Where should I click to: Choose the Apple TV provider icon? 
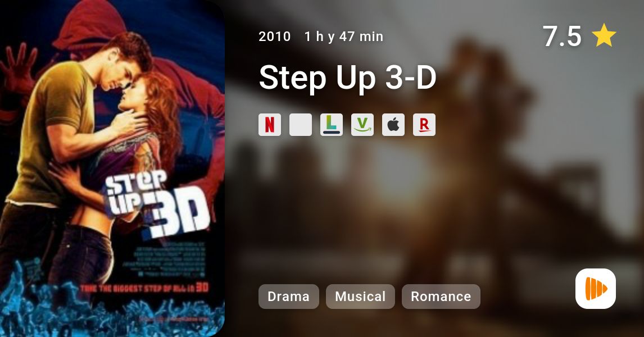(x=393, y=125)
